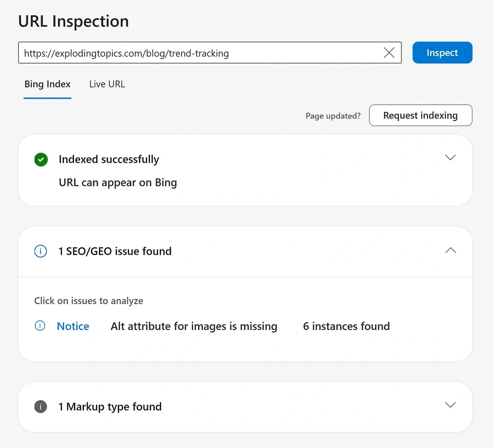Click the gray info icon by 1 Markup type found
493x448 pixels.
coord(41,406)
